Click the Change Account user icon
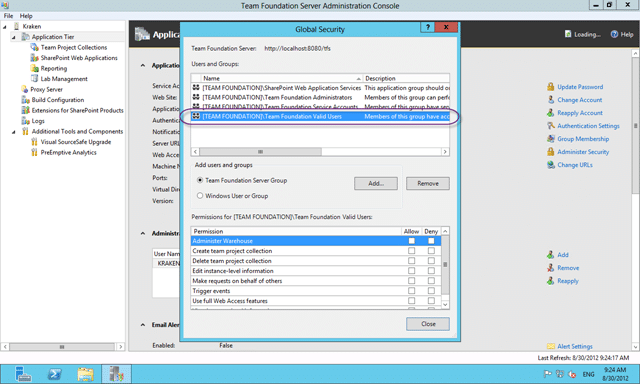Screen dimensions: 640x384 tap(551, 100)
